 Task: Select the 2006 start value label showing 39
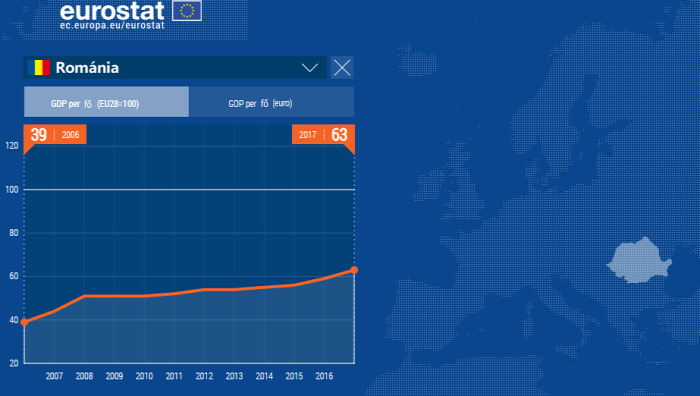(55, 134)
